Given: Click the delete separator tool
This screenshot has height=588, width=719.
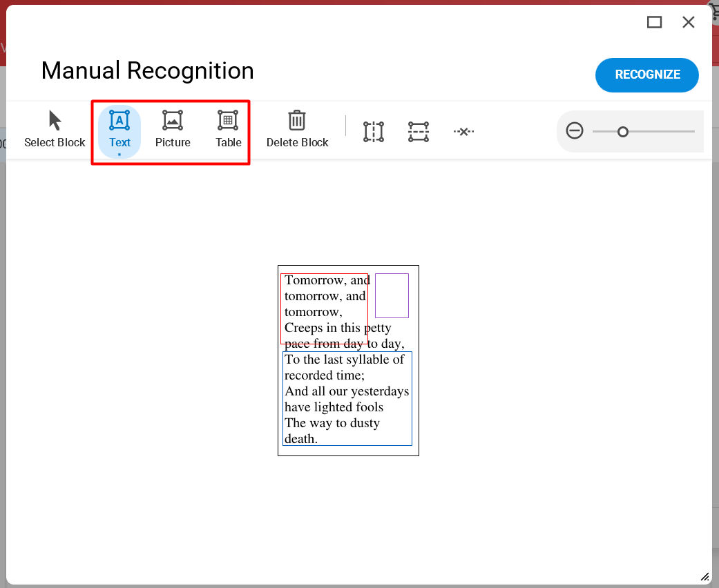Looking at the screenshot, I should click(x=463, y=132).
